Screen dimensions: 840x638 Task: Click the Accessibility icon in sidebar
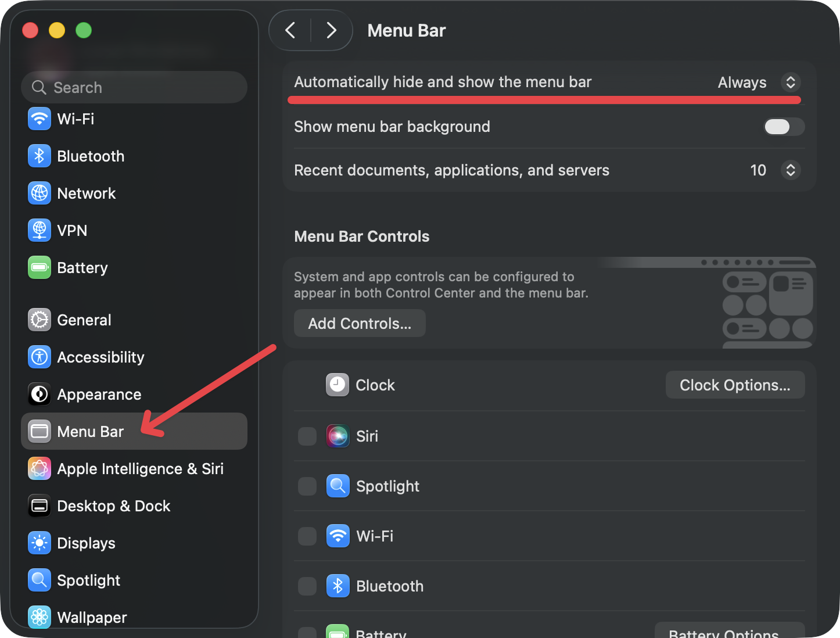(40, 357)
